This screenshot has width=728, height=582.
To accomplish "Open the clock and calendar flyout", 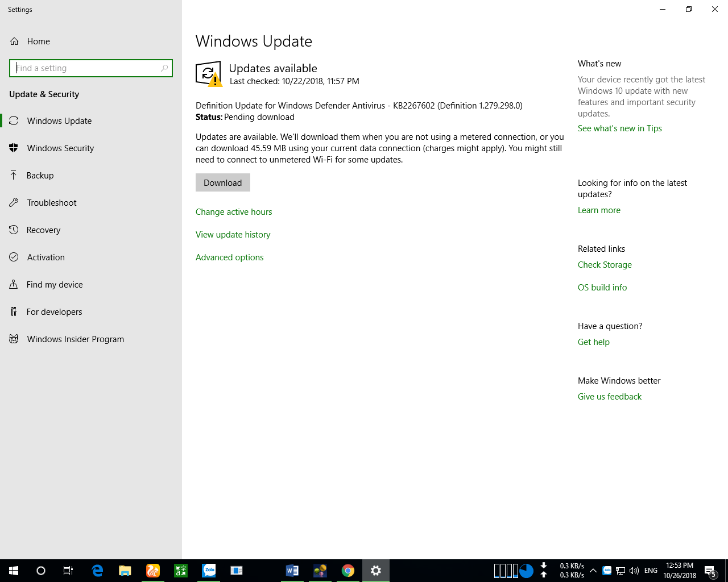I will coord(680,571).
